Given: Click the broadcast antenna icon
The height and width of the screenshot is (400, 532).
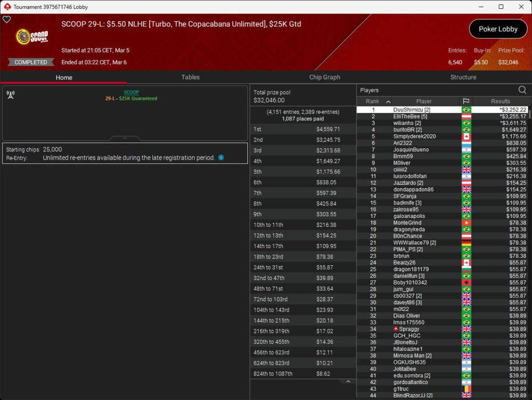Looking at the screenshot, I should [10, 95].
